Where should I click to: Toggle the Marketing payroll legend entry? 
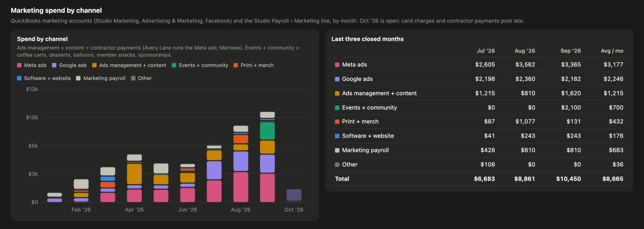click(101, 78)
